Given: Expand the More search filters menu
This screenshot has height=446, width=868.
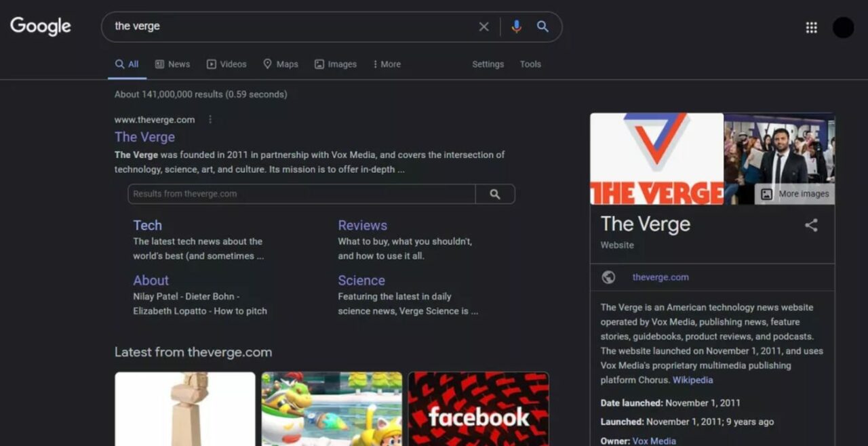Looking at the screenshot, I should pyautogui.click(x=387, y=64).
